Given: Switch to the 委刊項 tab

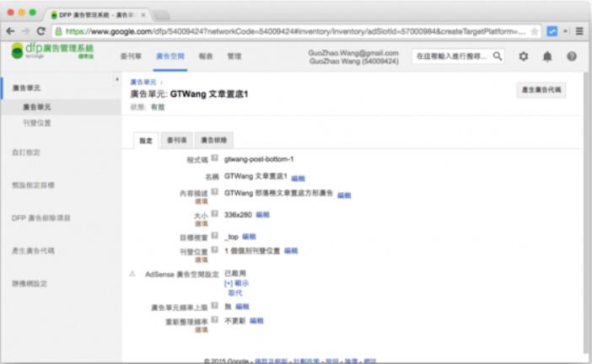Looking at the screenshot, I should pos(176,139).
